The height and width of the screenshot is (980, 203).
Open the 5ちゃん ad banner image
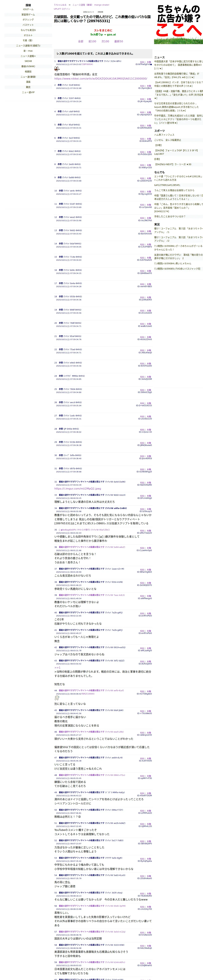click(x=178, y=24)
